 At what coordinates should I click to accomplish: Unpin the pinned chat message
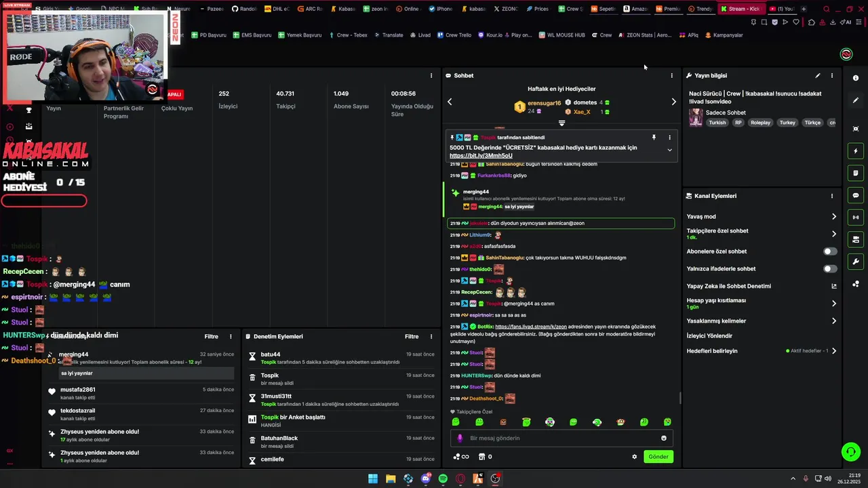pyautogui.click(x=654, y=138)
